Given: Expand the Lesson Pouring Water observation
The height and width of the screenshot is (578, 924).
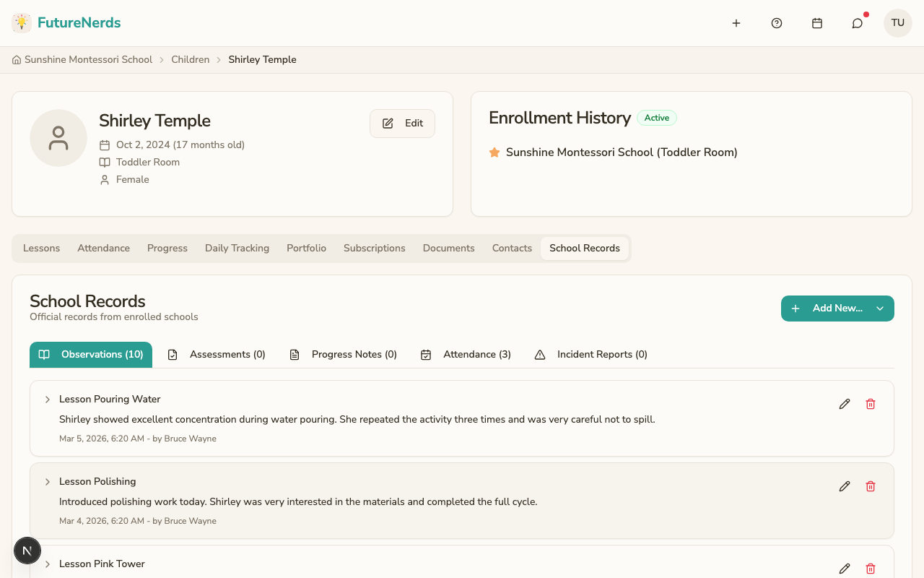Looking at the screenshot, I should [x=47, y=400].
